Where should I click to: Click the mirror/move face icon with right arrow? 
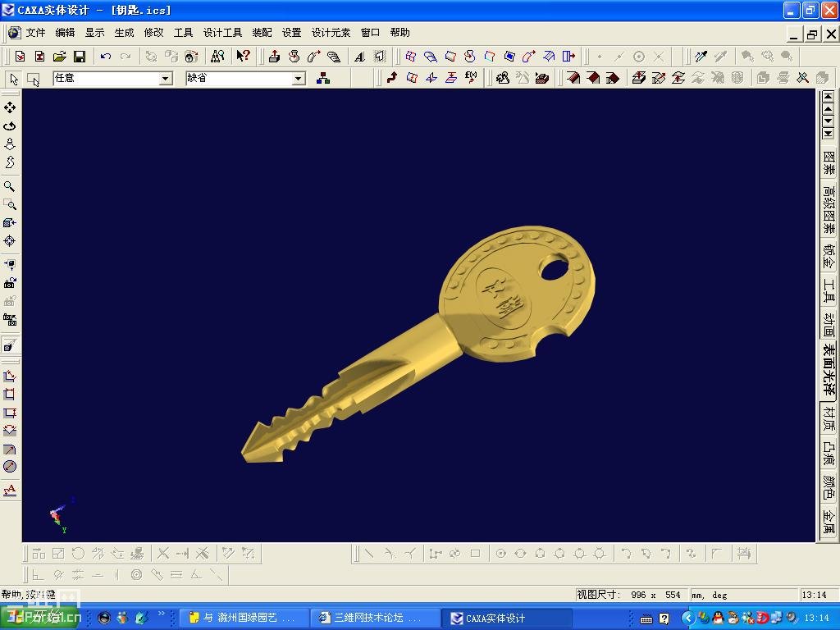tap(568, 57)
